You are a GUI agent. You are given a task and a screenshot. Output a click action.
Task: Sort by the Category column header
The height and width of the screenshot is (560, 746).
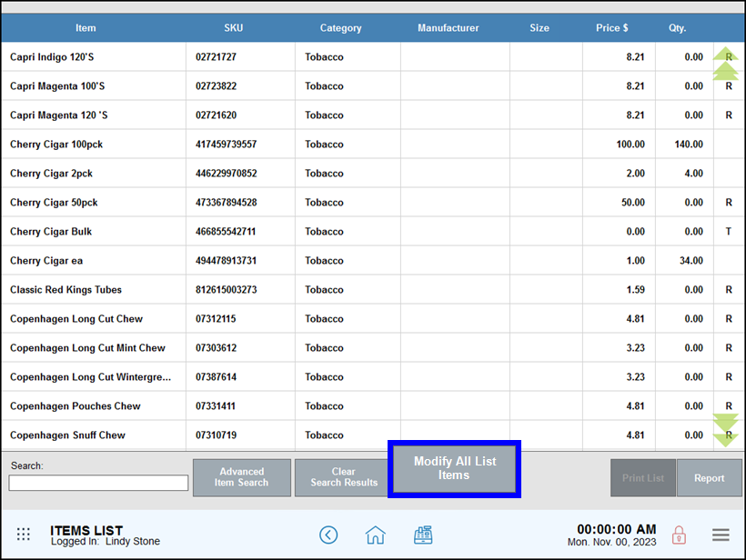[340, 28]
